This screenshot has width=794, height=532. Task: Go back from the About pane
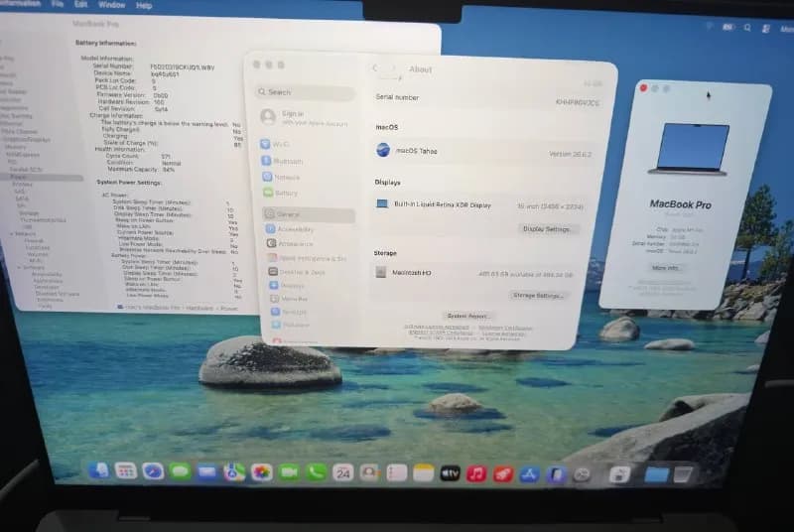click(375, 67)
